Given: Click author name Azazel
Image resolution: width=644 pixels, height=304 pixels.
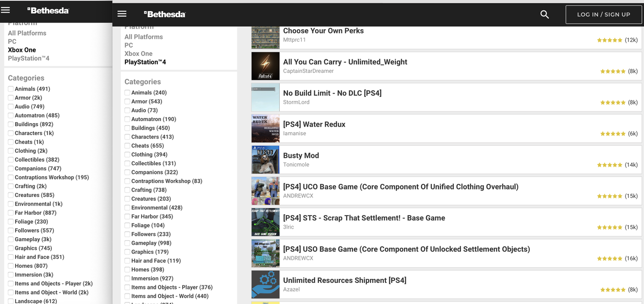Looking at the screenshot, I should point(291,289).
